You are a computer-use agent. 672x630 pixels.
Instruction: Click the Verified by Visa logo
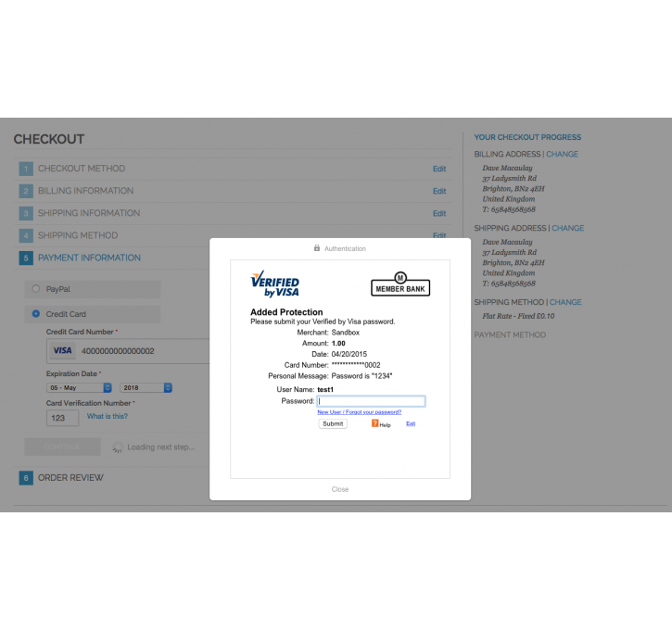274,283
